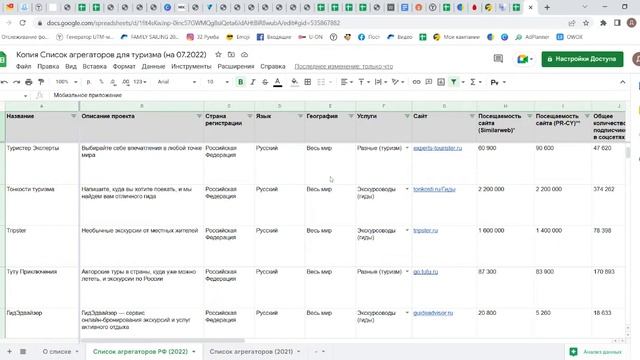The width and height of the screenshot is (640, 360).
Task: Open the font size dropdown
Action: [218, 82]
